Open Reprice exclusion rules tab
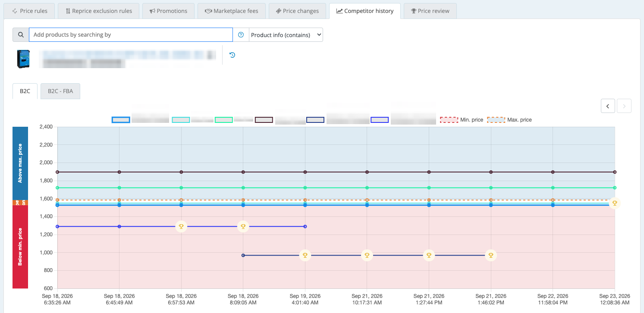Image resolution: width=644 pixels, height=313 pixels. 98,11
